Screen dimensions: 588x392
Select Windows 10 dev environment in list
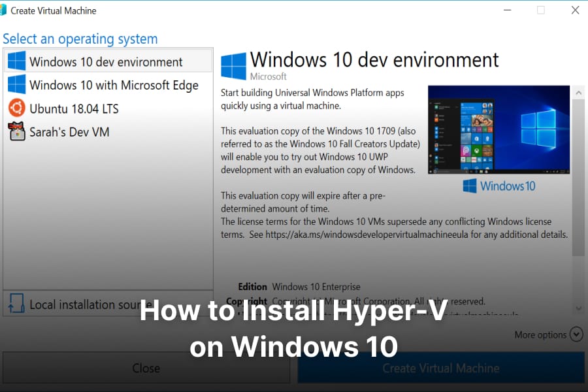click(x=108, y=61)
